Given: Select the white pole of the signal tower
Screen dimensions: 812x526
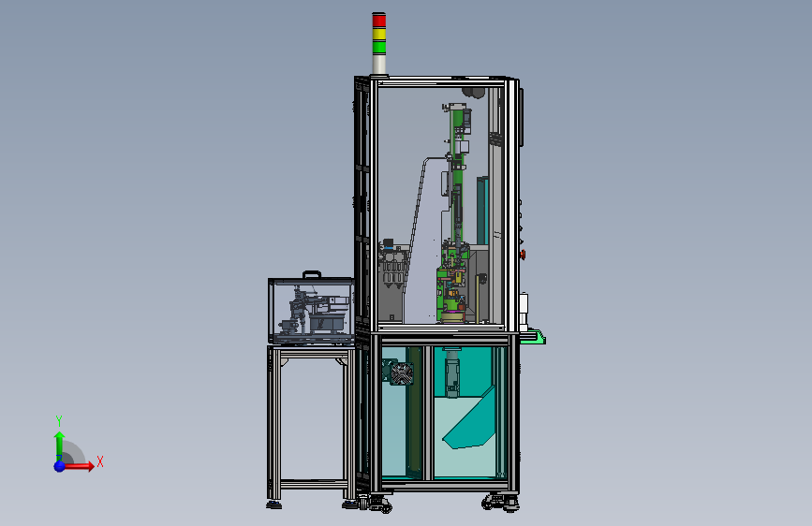Looking at the screenshot, I should click(x=379, y=65).
